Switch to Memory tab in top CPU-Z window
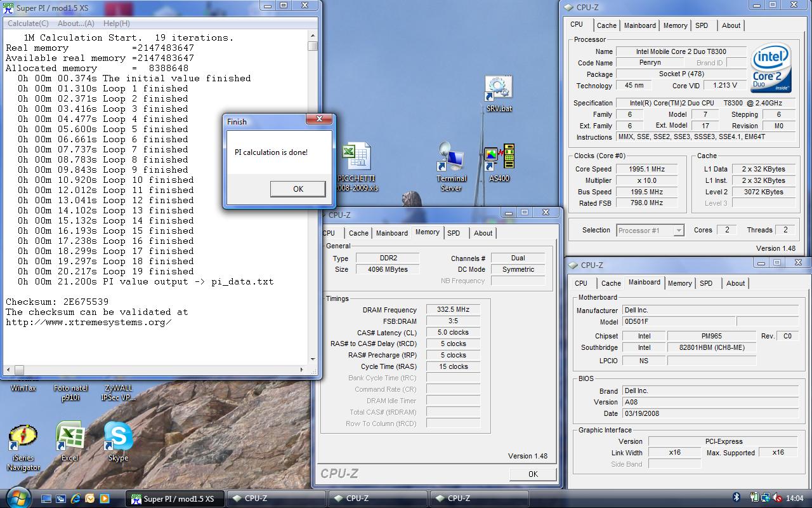 675,25
